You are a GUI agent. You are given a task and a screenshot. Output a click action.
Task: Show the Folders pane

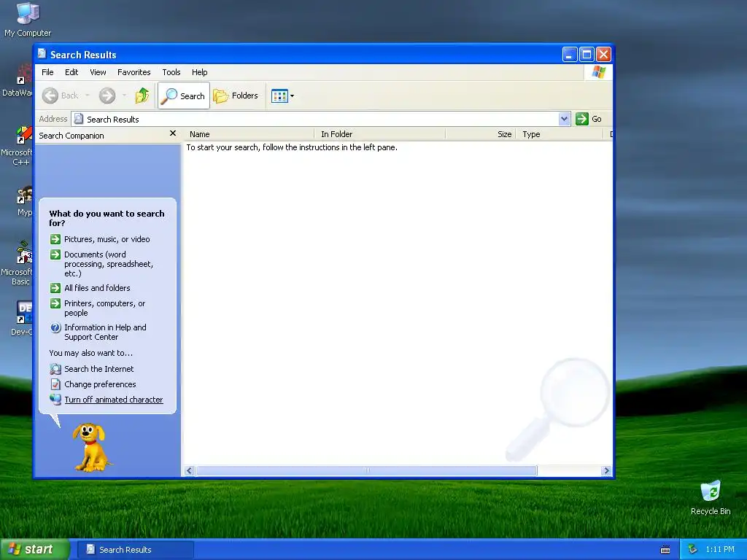pyautogui.click(x=236, y=96)
